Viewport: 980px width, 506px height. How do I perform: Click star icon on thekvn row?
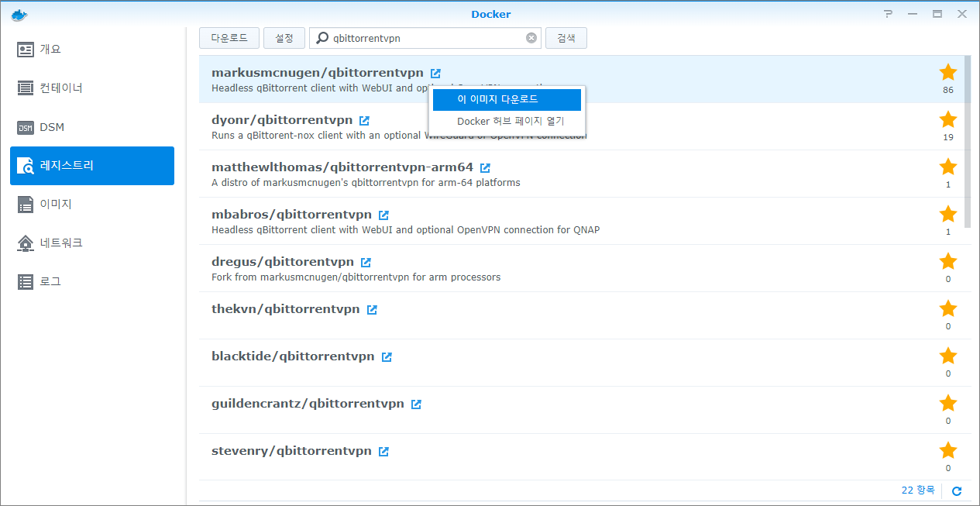pos(948,308)
